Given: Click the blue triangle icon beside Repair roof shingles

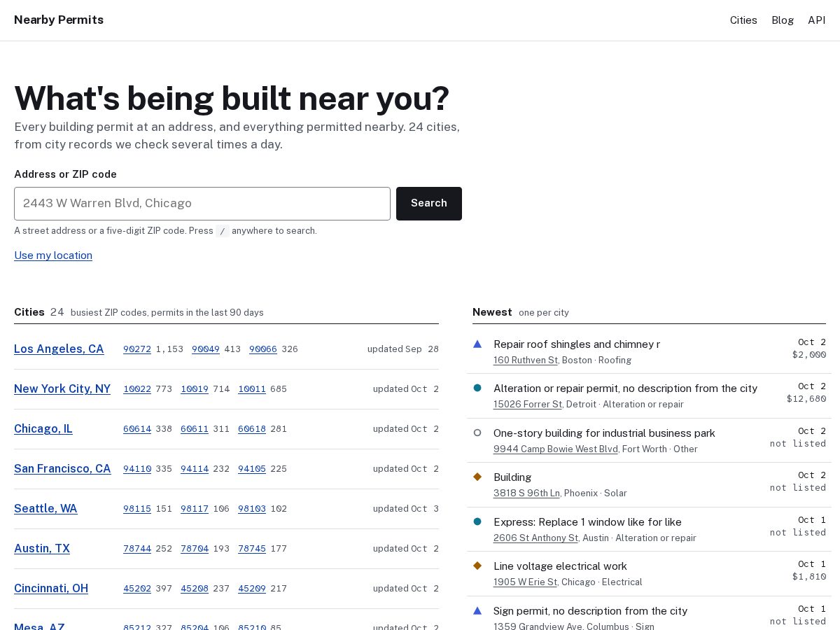Looking at the screenshot, I should pos(477,344).
